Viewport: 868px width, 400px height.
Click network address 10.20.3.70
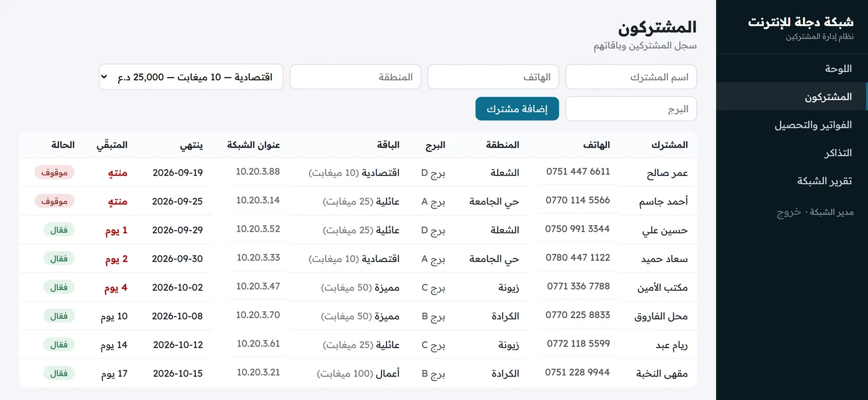pos(258,314)
